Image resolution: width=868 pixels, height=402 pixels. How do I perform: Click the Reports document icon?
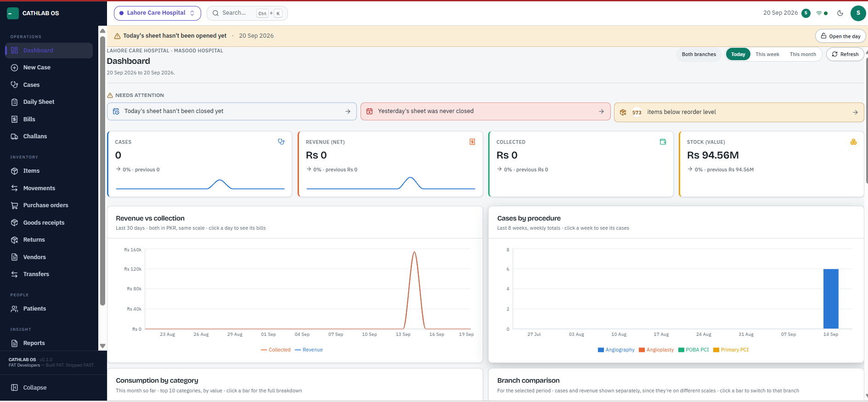[14, 343]
